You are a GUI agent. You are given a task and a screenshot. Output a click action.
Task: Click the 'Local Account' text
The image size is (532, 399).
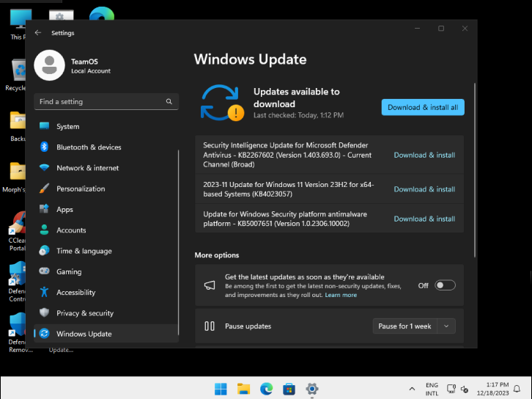91,70
